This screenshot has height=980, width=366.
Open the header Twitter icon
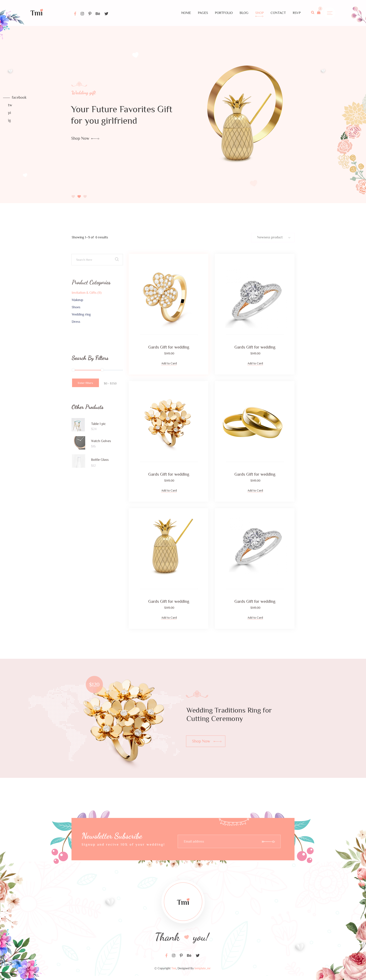click(x=106, y=14)
